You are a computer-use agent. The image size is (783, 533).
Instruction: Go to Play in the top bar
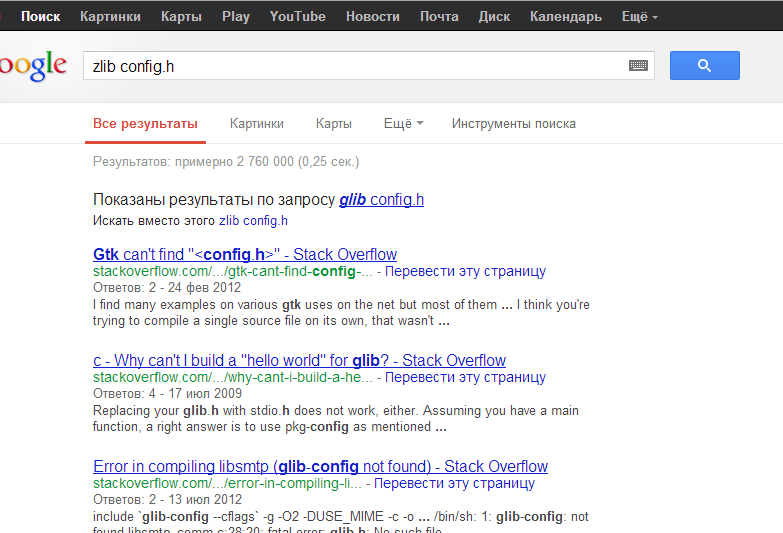pos(236,16)
